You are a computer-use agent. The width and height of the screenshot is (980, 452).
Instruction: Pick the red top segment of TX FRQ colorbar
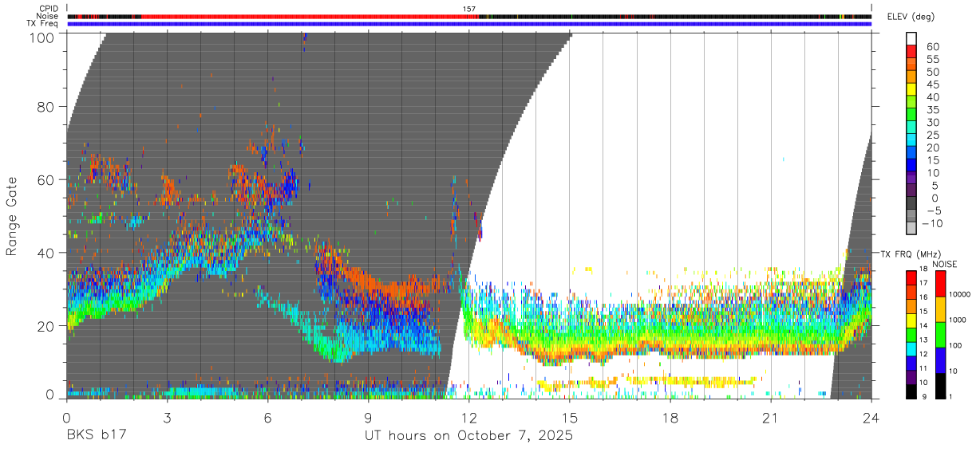[911, 277]
